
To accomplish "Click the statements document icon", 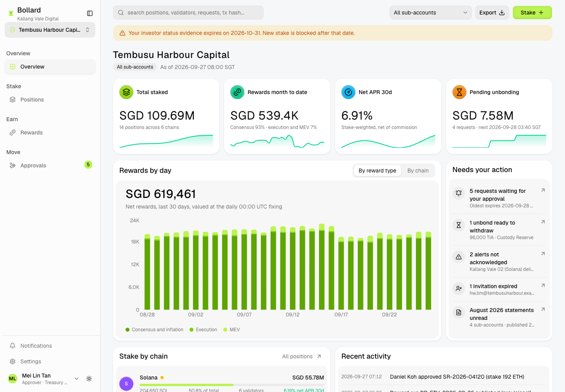I will pos(459,312).
